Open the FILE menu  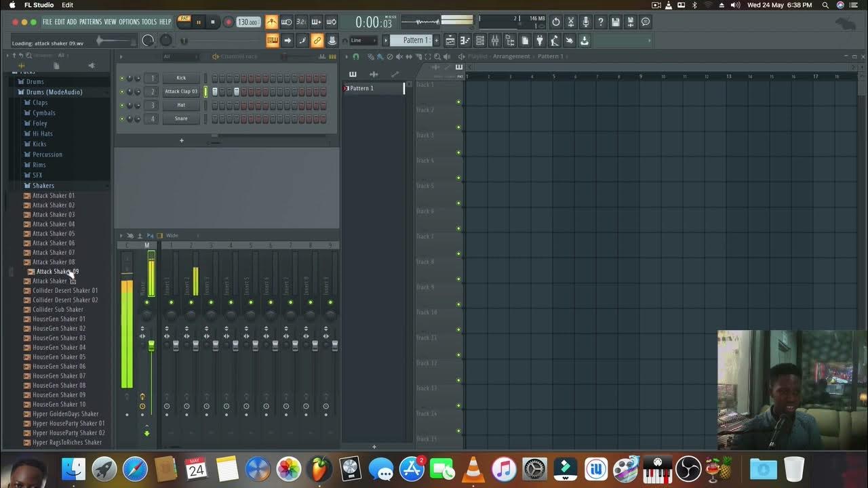tap(47, 22)
